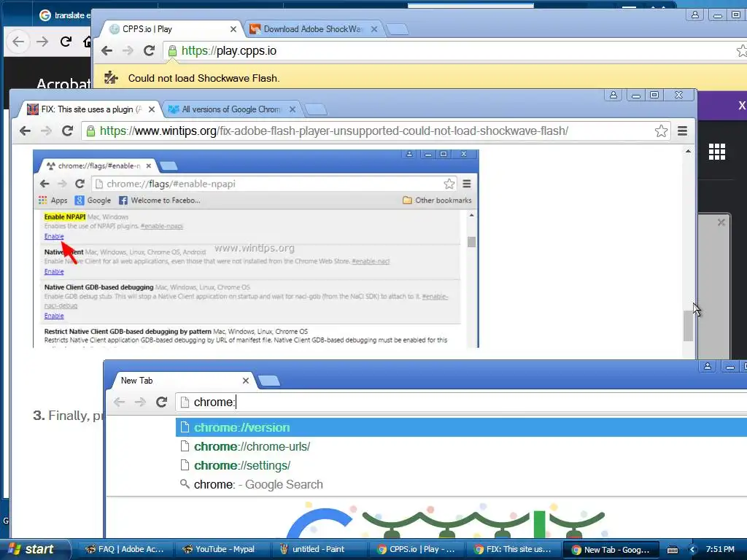The width and height of the screenshot is (747, 560).
Task: Click puzzle-piece plugin icon in Shockwave Flash warning bar
Action: tap(111, 77)
